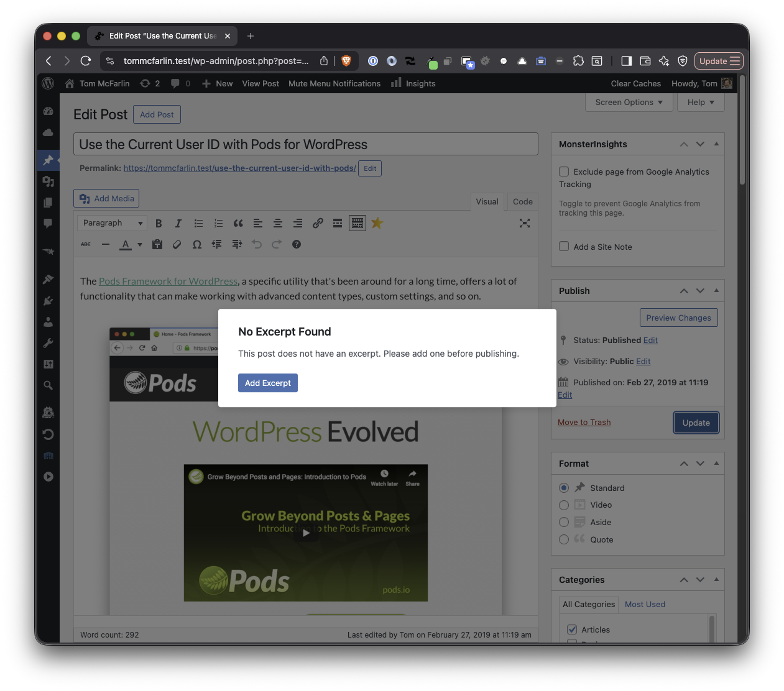Insert or edit link

318,223
